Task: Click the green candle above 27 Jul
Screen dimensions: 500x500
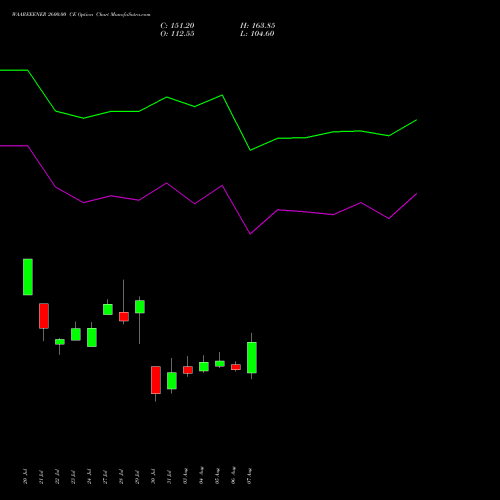Action: tap(108, 309)
